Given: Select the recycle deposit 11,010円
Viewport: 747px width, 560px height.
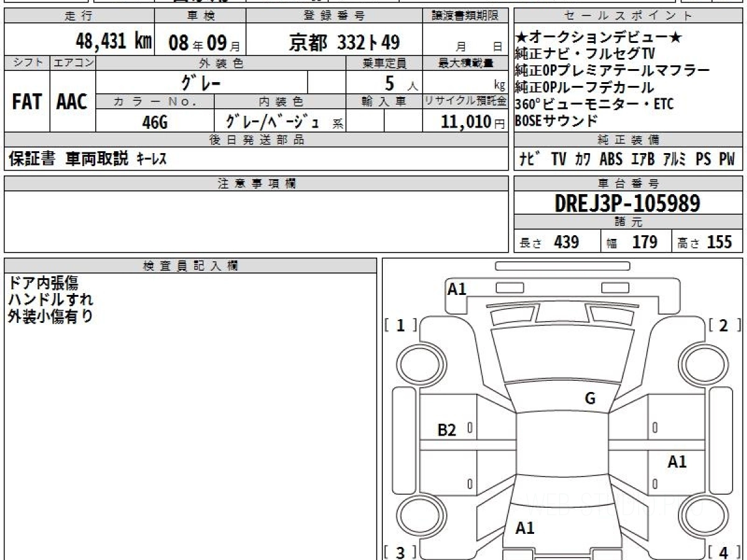Looking at the screenshot, I should pyautogui.click(x=473, y=122).
